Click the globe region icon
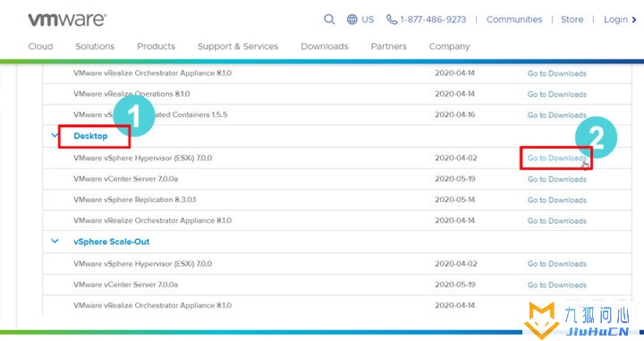 [352, 20]
